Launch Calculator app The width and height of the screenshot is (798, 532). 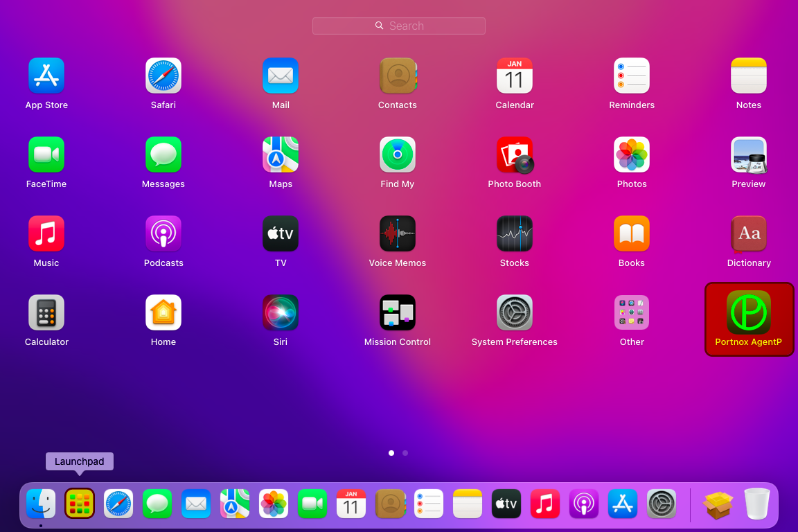click(46, 312)
